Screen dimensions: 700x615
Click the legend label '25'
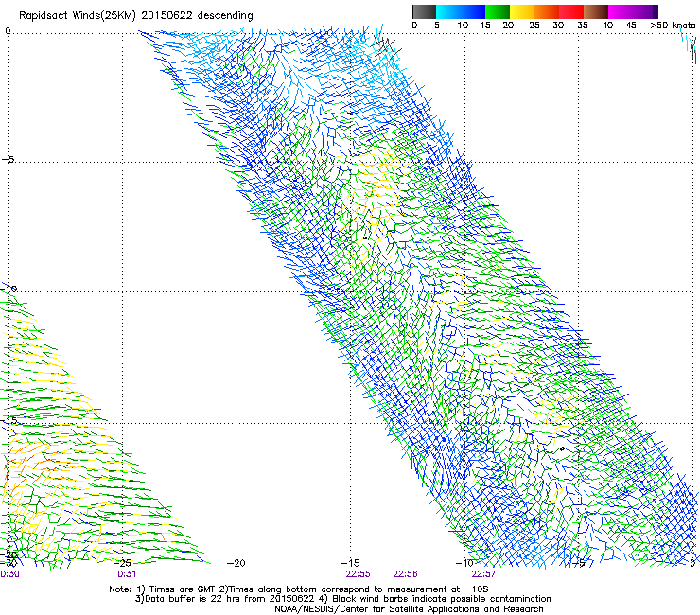pyautogui.click(x=534, y=26)
